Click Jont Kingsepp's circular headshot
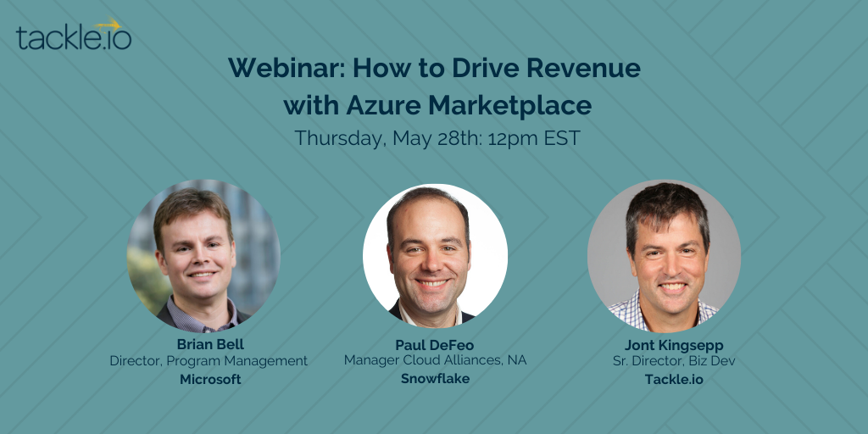 click(664, 256)
